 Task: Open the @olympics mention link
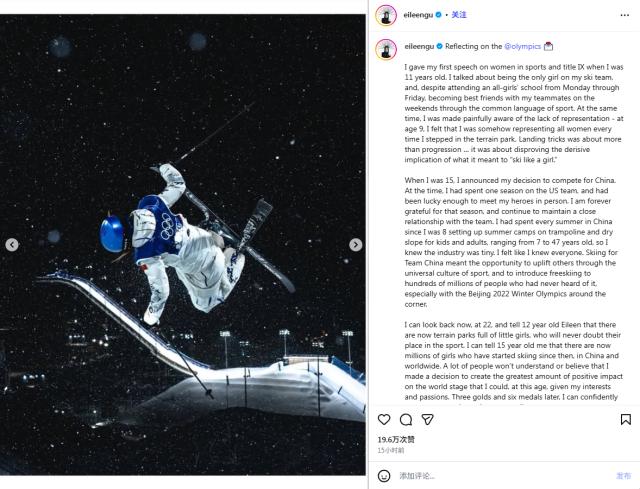tap(522, 46)
